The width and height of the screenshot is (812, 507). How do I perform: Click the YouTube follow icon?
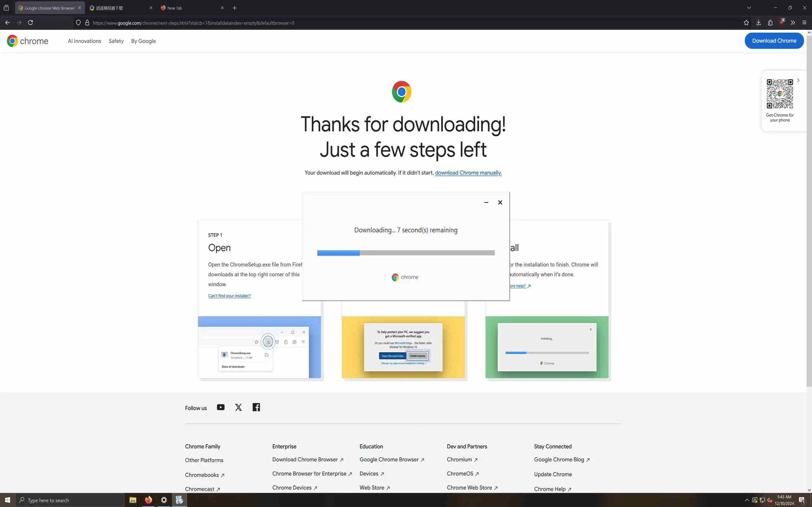220,408
